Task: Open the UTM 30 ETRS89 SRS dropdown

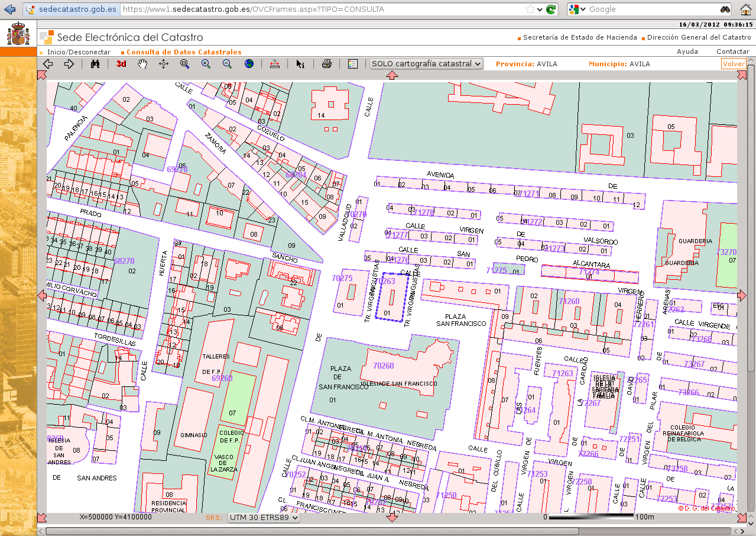Action: pos(264,518)
